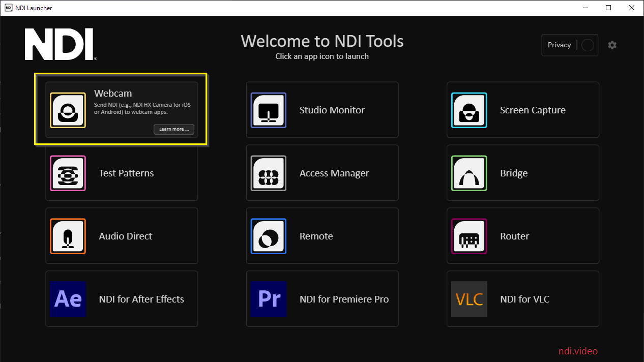Open the Router app icon
This screenshot has width=644, height=362.
(469, 236)
